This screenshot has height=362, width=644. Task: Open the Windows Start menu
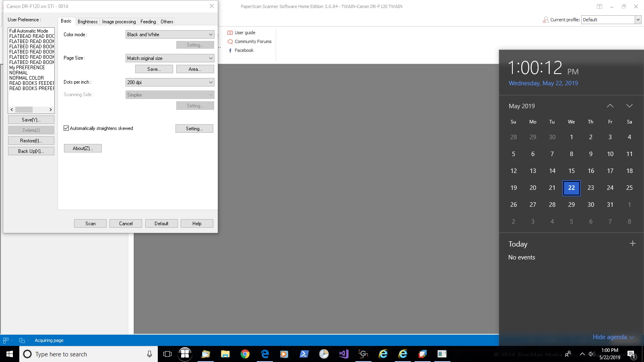10,354
